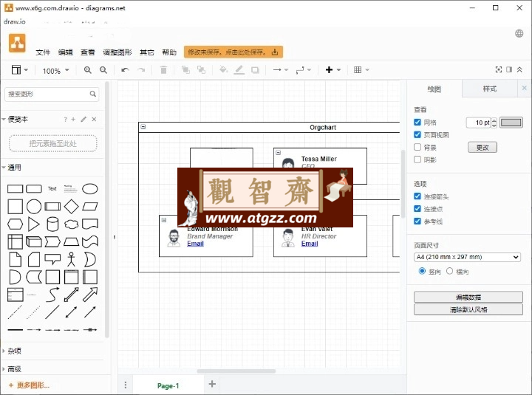Click the draw.io logo icon
This screenshot has width=532, height=395.
(x=17, y=43)
